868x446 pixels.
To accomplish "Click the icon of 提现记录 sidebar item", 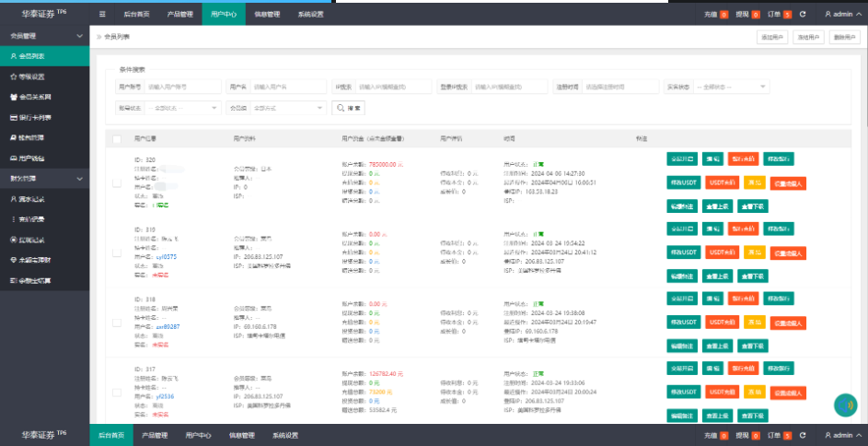I will (x=14, y=240).
